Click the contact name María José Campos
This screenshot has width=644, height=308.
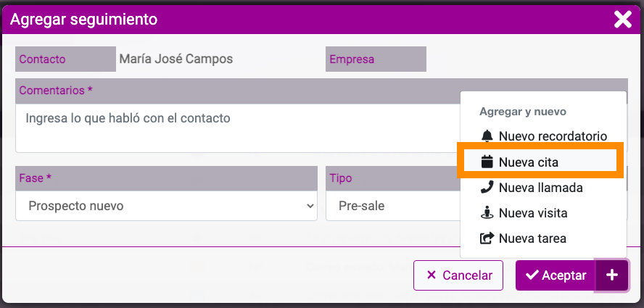pyautogui.click(x=176, y=59)
